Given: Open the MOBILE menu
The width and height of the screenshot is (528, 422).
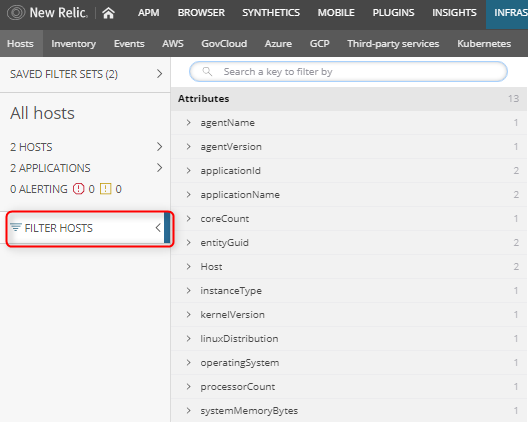Looking at the screenshot, I should tap(336, 13).
